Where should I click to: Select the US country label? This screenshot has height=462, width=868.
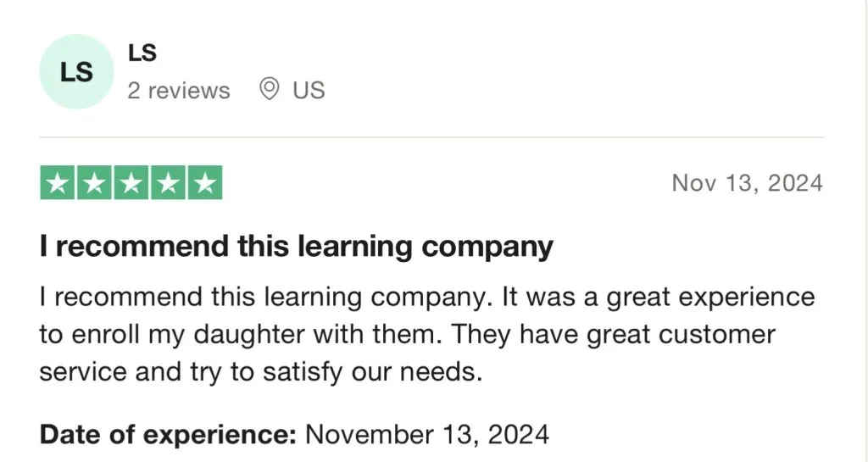tap(309, 90)
